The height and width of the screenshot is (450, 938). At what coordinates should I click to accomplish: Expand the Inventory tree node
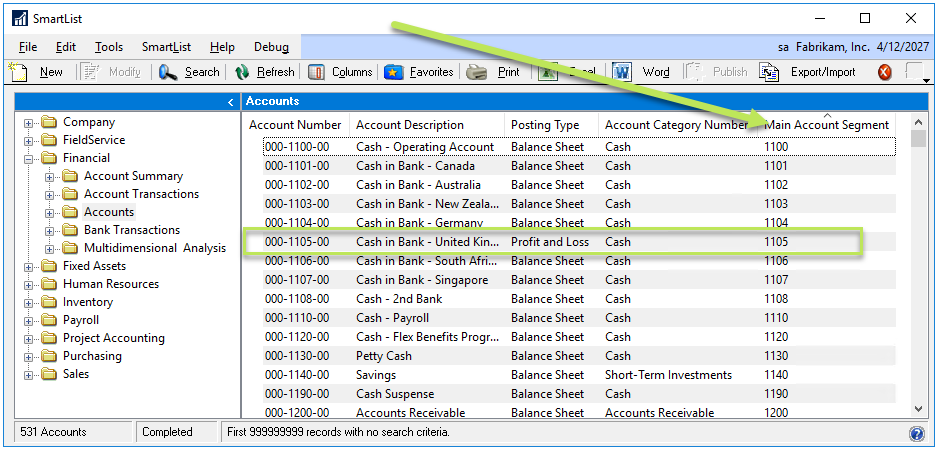pyautogui.click(x=28, y=303)
